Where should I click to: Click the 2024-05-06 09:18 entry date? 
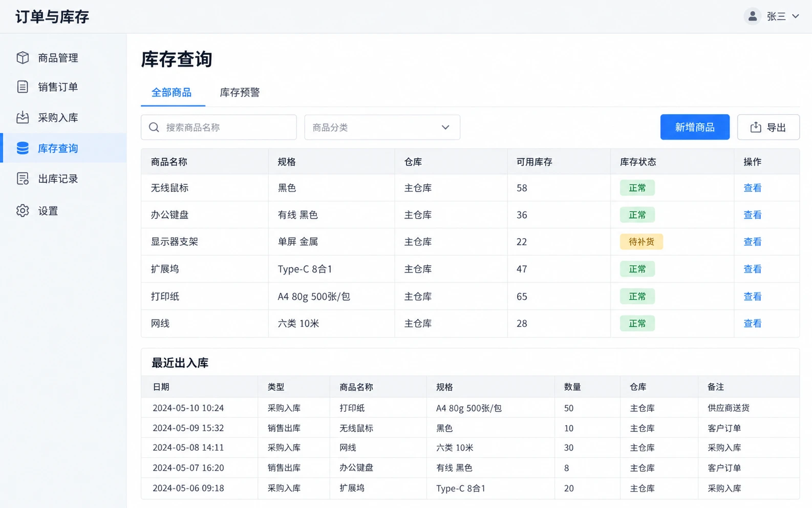click(188, 489)
